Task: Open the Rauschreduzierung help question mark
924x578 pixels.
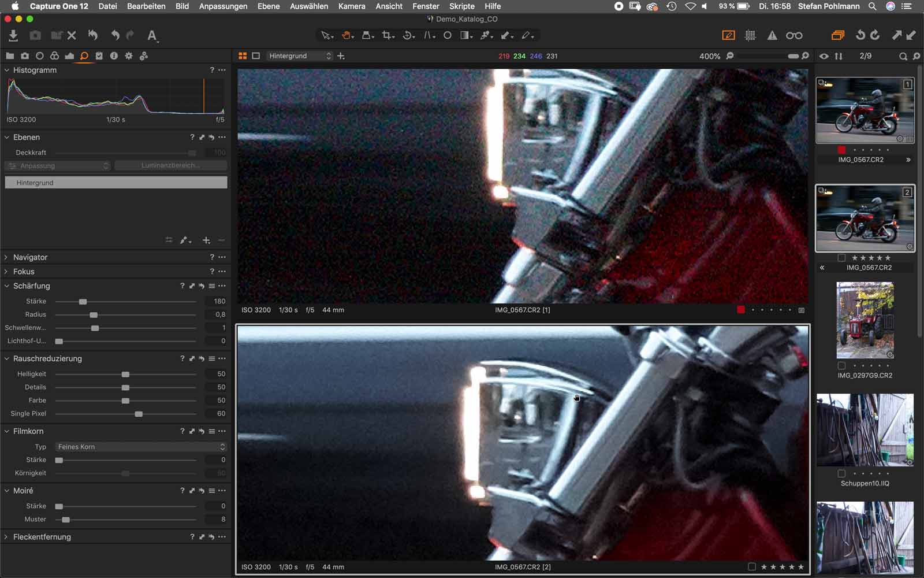Action: (182, 358)
